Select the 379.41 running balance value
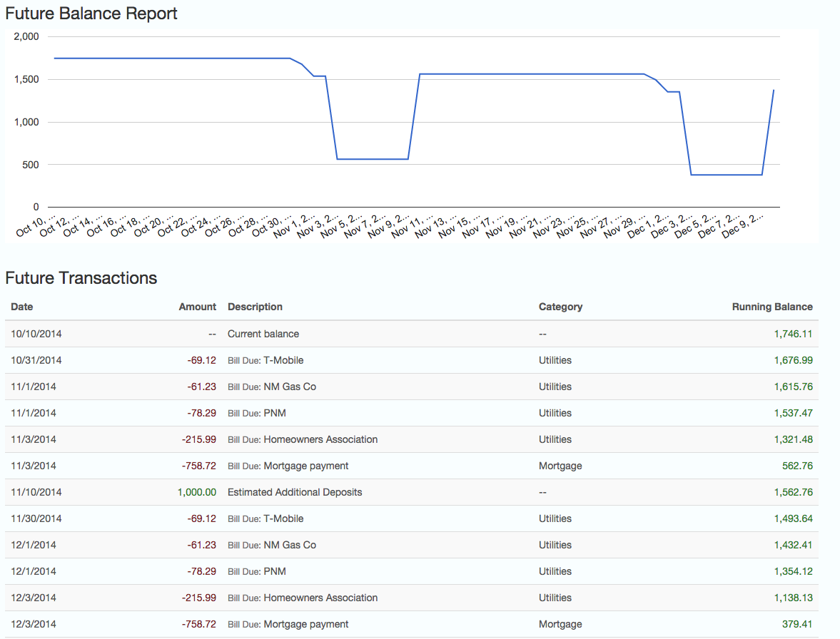This screenshot has height=639, width=840. [797, 624]
